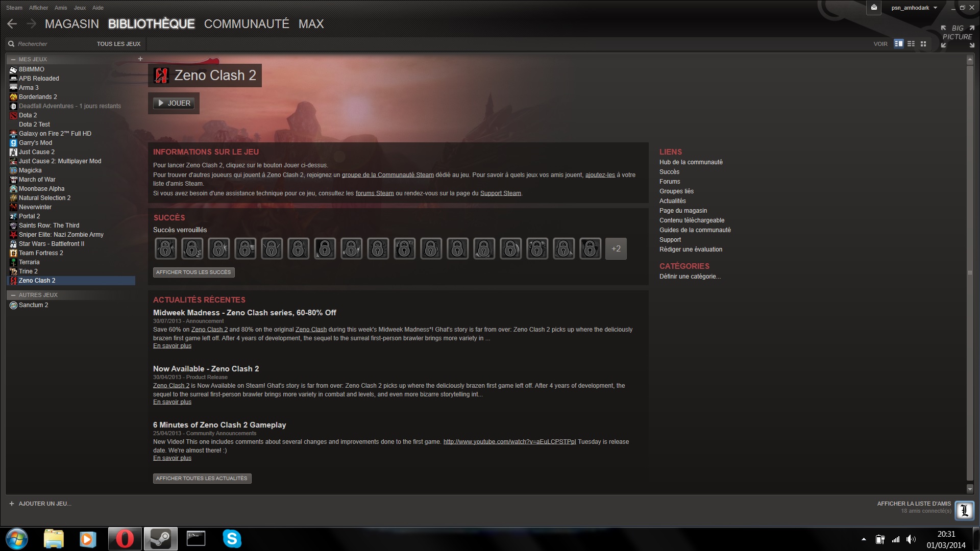Click AJOUTER UN JEU plus button

[40, 504]
